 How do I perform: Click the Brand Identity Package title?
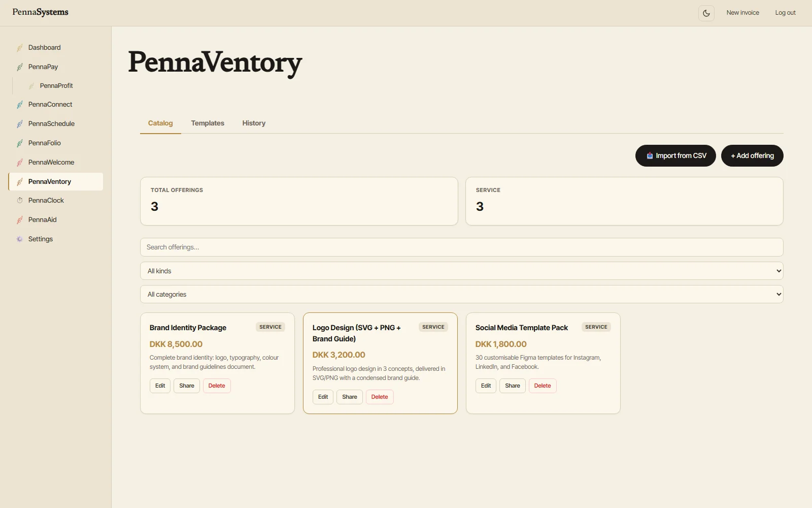(x=188, y=328)
